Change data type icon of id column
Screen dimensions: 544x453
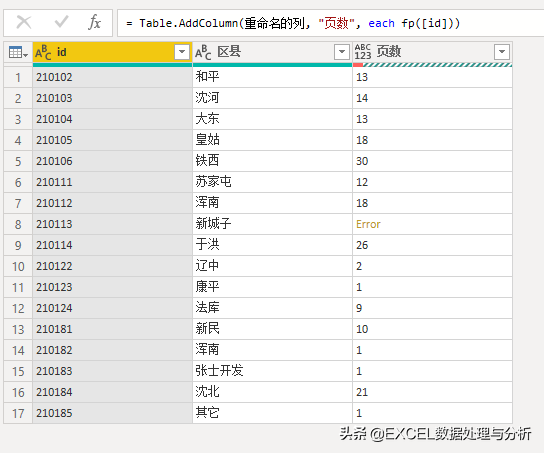(43, 52)
